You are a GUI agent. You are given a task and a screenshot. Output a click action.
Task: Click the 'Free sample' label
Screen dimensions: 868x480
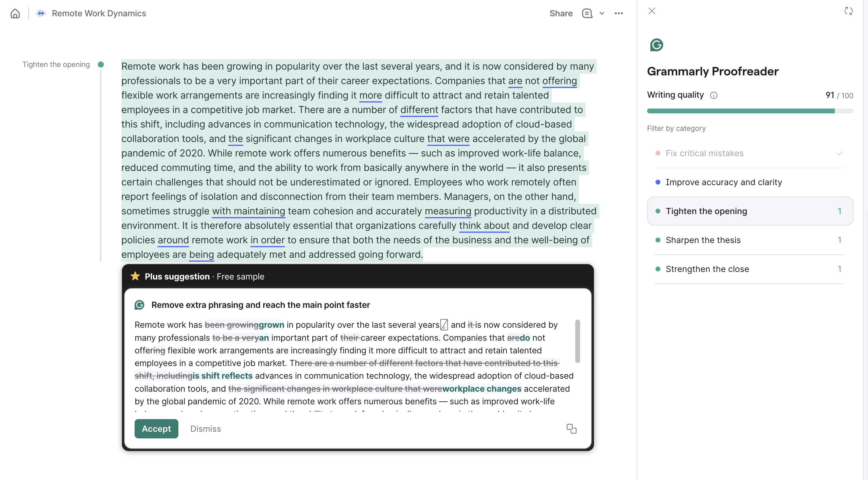240,276
